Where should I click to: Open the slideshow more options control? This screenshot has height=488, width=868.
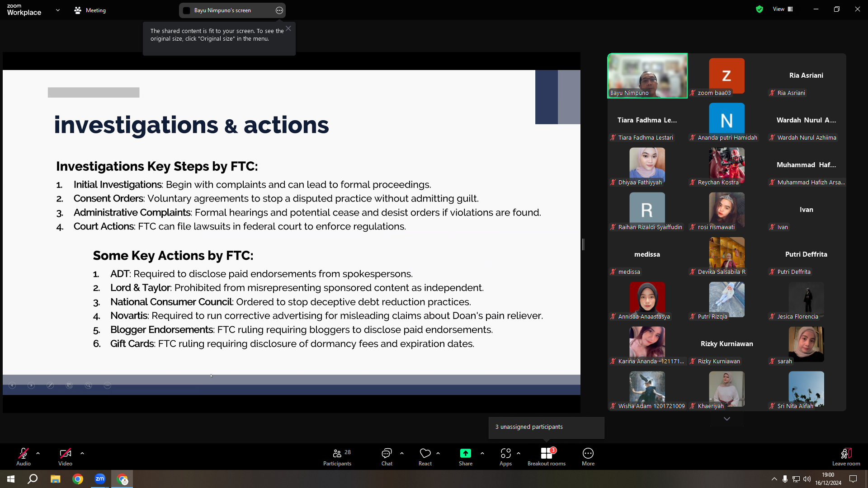pyautogui.click(x=107, y=385)
